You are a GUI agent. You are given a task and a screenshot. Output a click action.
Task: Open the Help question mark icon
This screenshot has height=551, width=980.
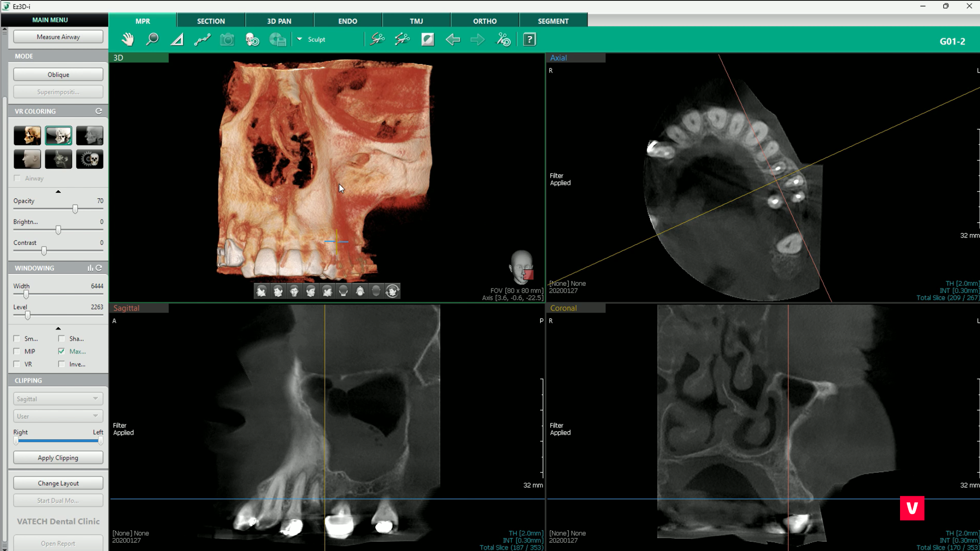click(529, 40)
